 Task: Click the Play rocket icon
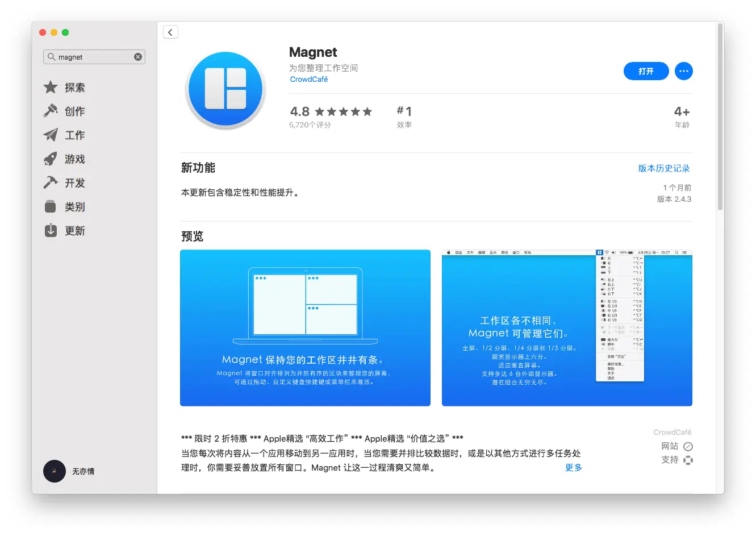(x=51, y=159)
